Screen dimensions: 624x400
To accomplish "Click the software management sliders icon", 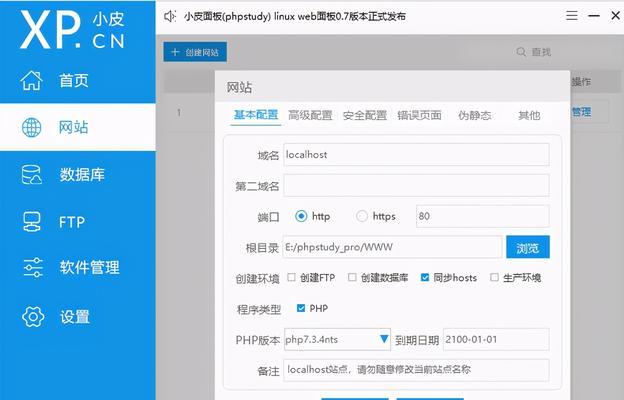I will pos(33,267).
